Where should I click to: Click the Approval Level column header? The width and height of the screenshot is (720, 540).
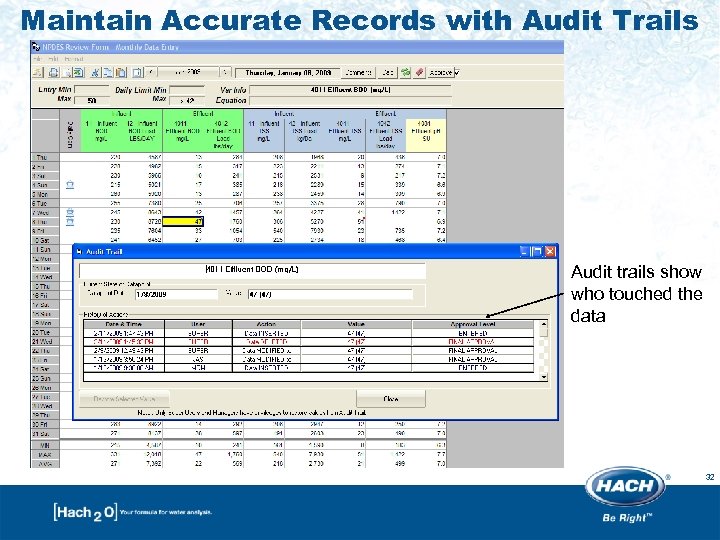click(473, 324)
